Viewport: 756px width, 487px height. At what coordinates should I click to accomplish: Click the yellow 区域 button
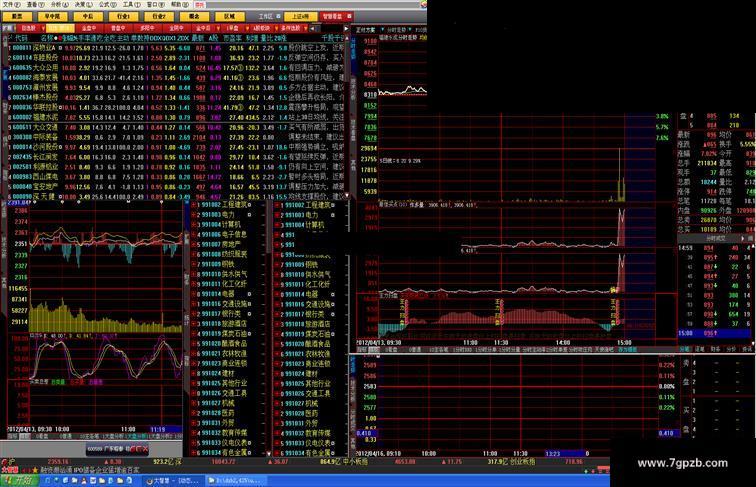pyautogui.click(x=230, y=16)
